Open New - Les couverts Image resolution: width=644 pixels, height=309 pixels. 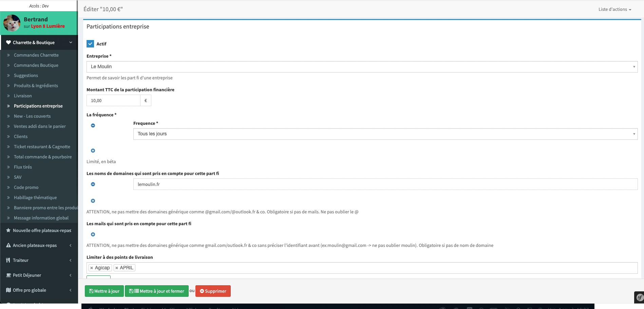coord(32,116)
